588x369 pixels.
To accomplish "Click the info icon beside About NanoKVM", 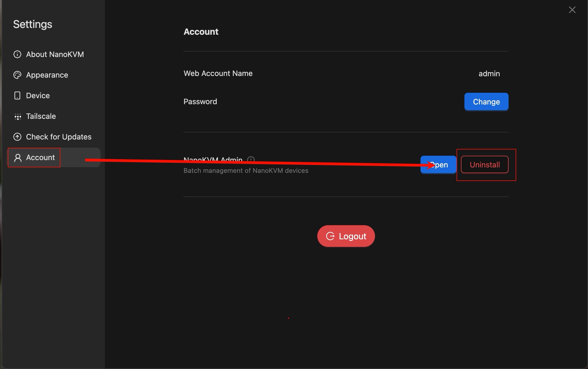I will 17,54.
